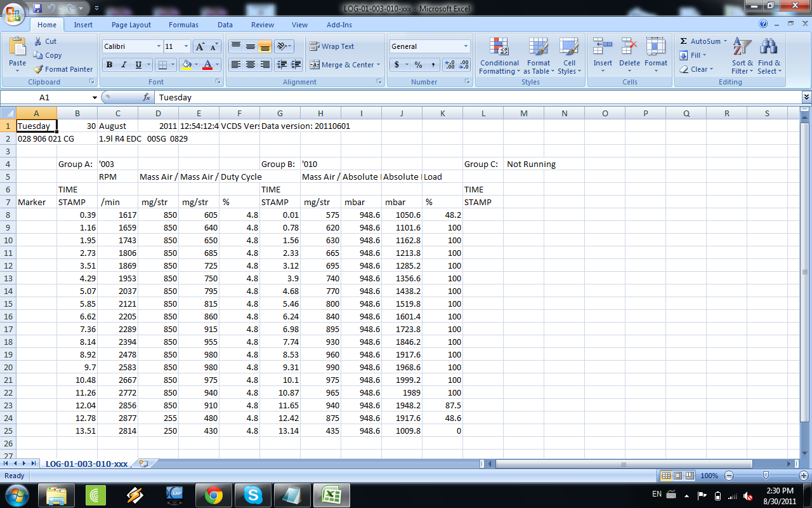Viewport: 812px width, 508px height.
Task: Click the AutoSum button
Action: [703, 41]
